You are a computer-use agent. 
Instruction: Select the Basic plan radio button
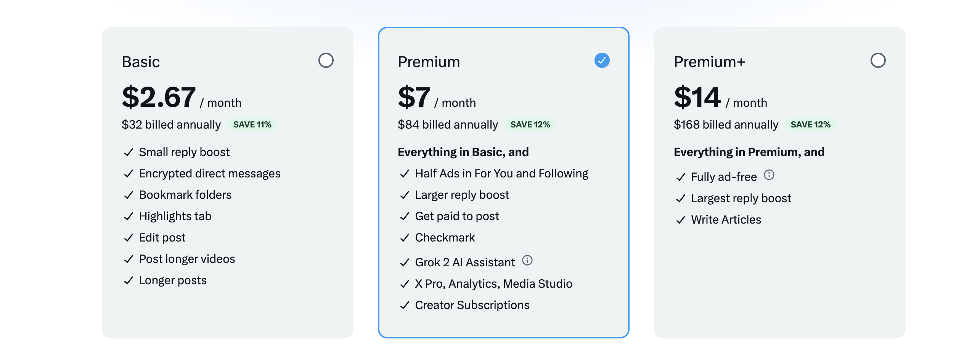point(326,60)
